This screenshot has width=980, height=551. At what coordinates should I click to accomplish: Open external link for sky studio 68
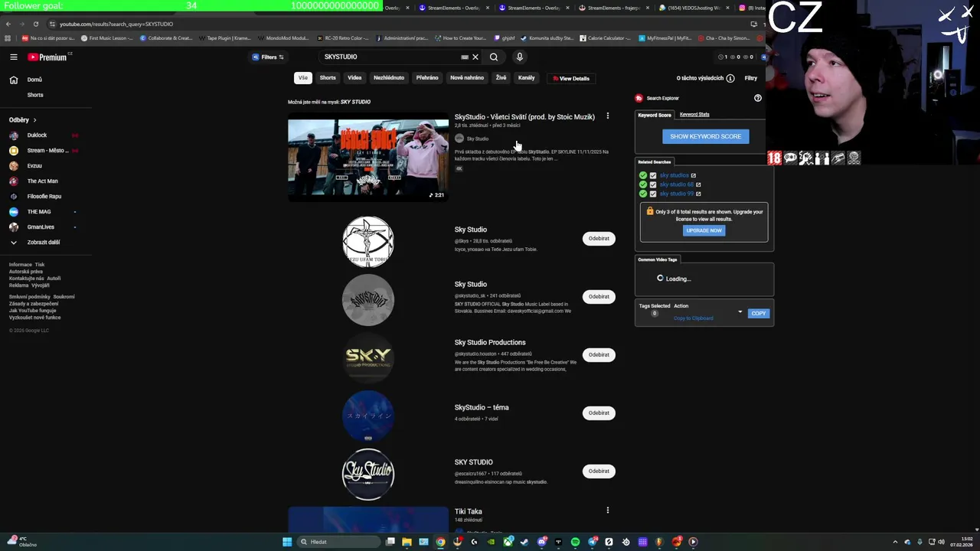click(698, 184)
